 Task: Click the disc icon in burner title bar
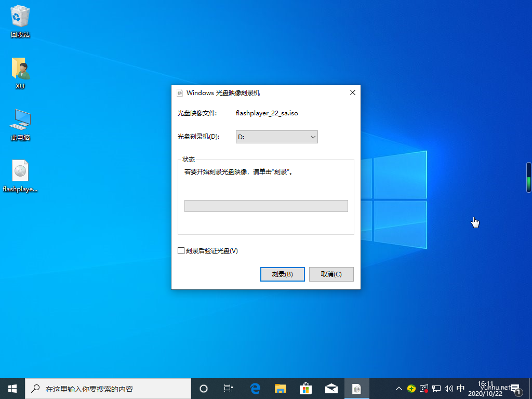coord(180,93)
